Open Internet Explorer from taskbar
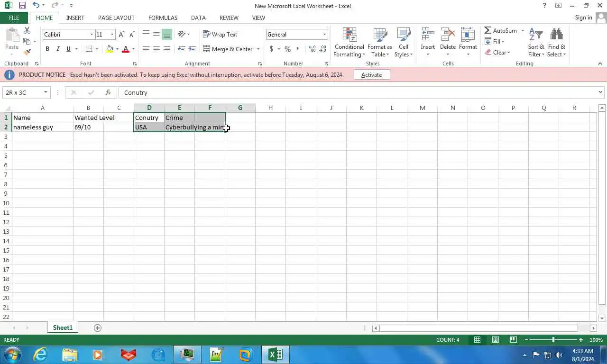Screen dimensions: 607x364 tap(40, 355)
